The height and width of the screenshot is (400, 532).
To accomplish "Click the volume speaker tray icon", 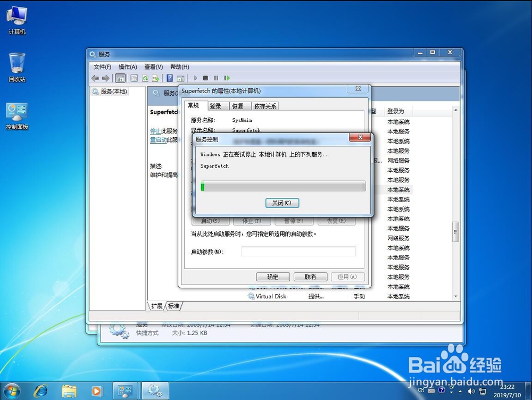I will 471,391.
